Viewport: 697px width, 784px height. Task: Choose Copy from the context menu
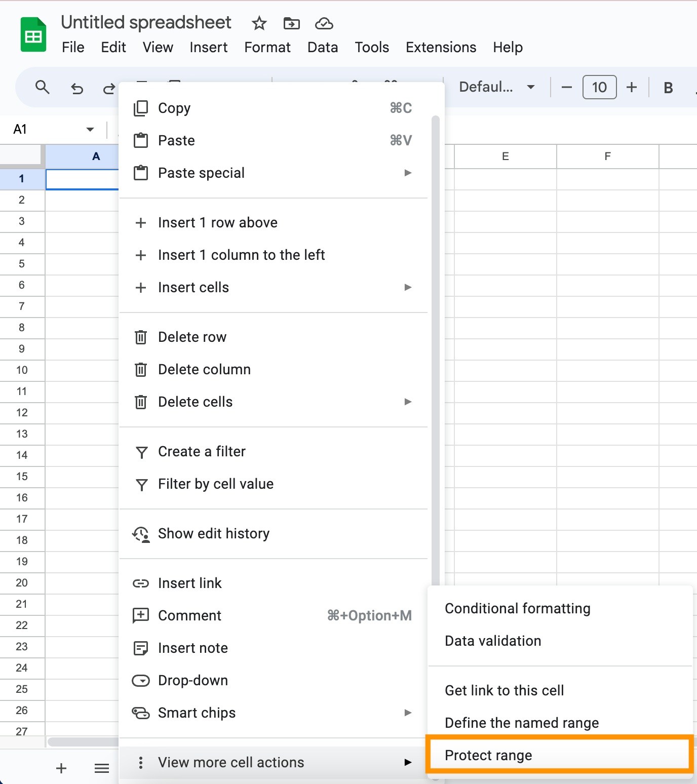point(274,108)
